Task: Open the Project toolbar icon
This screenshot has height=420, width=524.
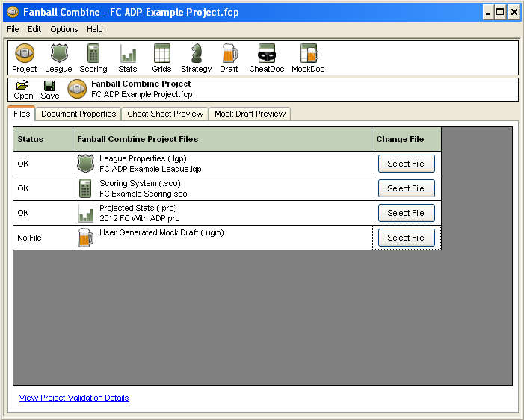Action: (25, 58)
